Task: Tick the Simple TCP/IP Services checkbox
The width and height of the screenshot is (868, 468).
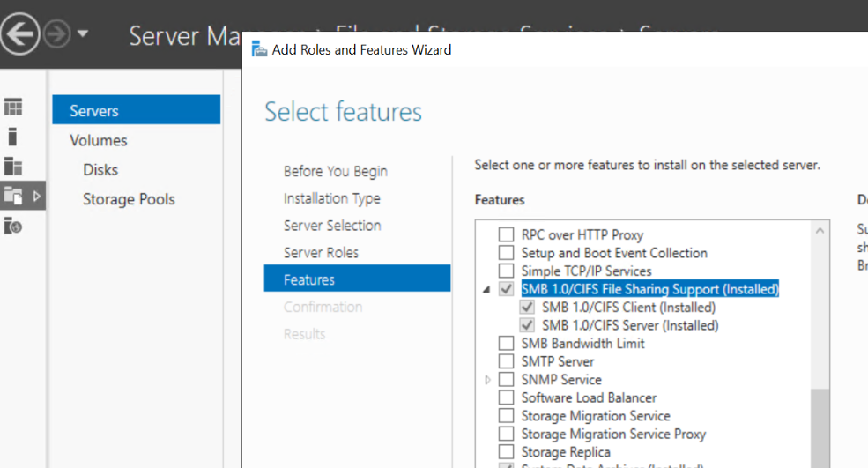Action: (x=506, y=271)
